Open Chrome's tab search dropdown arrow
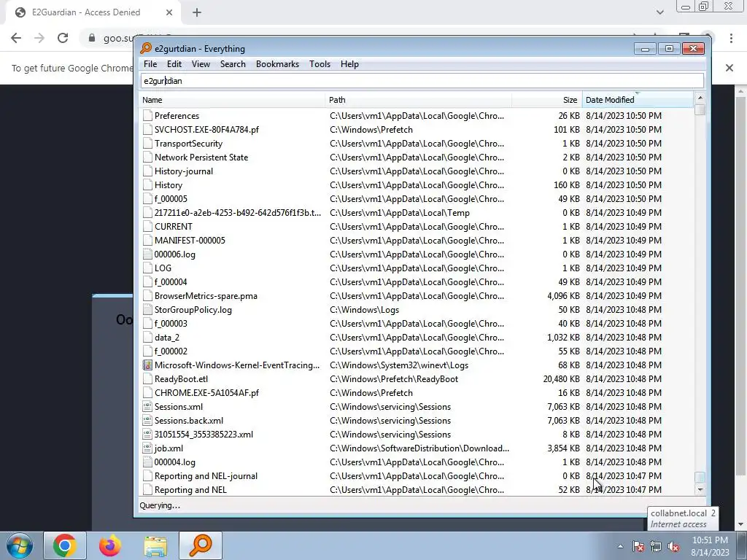Viewport: 747px width, 560px height. (659, 12)
